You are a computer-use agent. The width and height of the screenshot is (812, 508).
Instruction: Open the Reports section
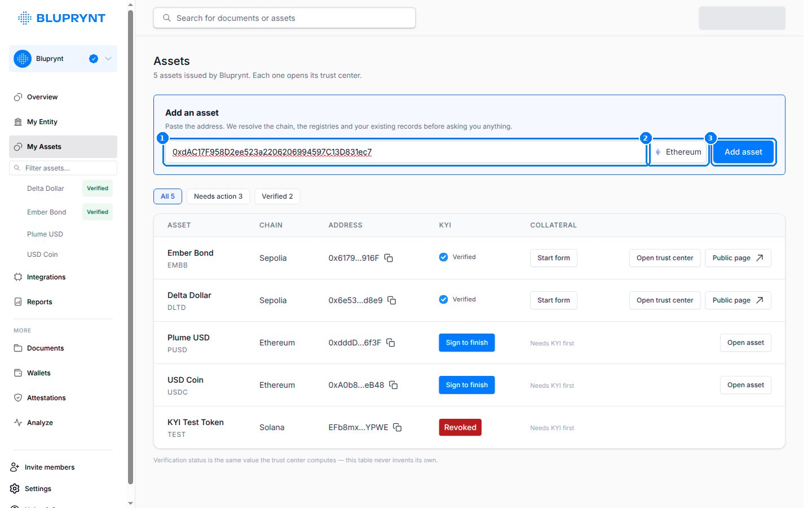(63, 302)
